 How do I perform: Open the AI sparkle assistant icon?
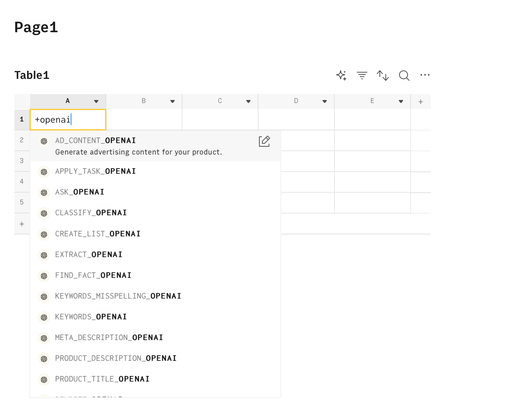coord(341,76)
